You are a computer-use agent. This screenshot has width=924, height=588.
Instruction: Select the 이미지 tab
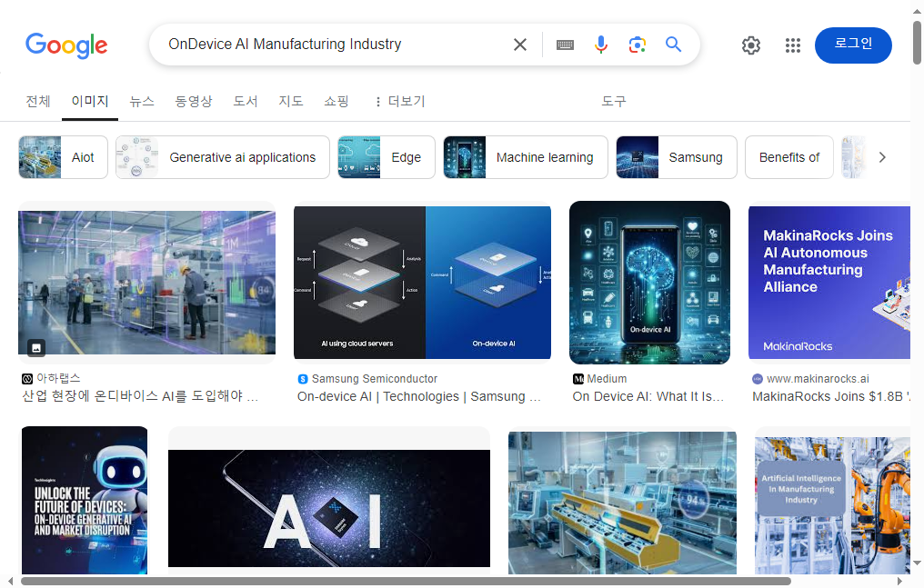pyautogui.click(x=89, y=101)
